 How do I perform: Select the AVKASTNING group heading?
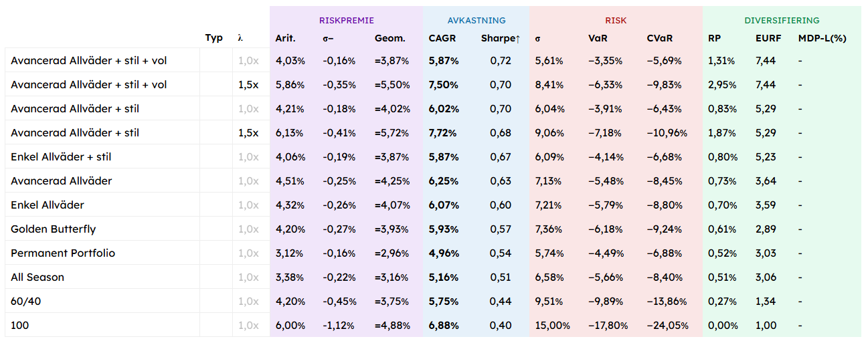tap(476, 20)
